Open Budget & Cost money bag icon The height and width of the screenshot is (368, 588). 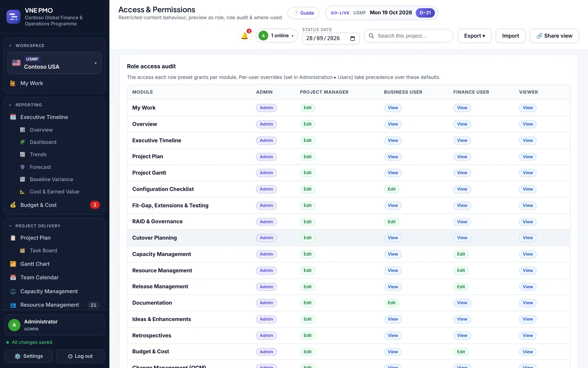(x=13, y=205)
